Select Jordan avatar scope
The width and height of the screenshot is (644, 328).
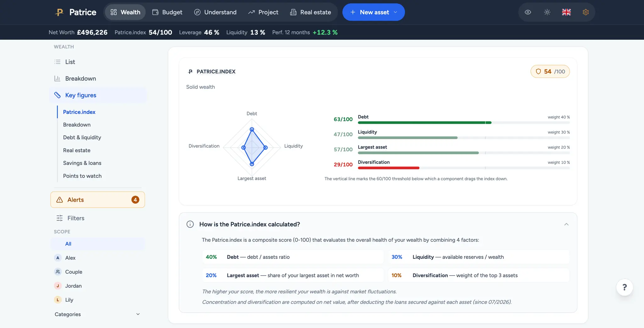pyautogui.click(x=58, y=286)
